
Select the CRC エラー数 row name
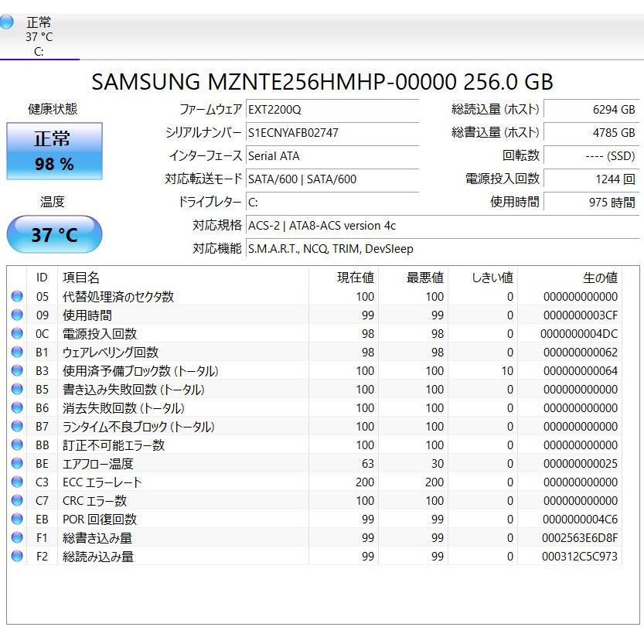point(94,501)
